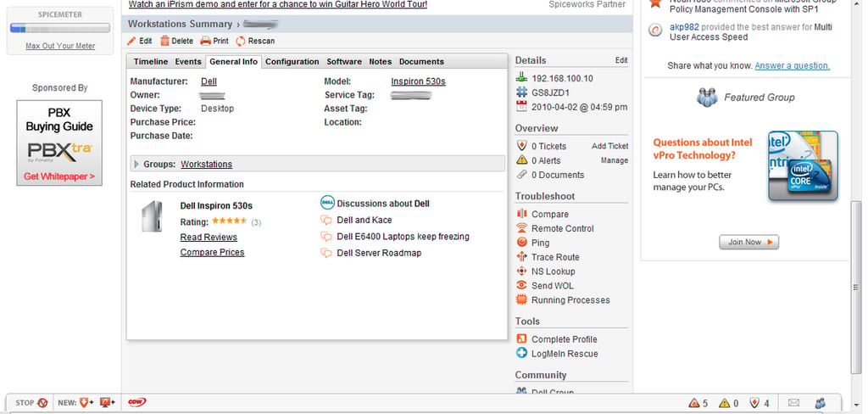Click the Complete Profile icon under Tools

click(x=521, y=338)
